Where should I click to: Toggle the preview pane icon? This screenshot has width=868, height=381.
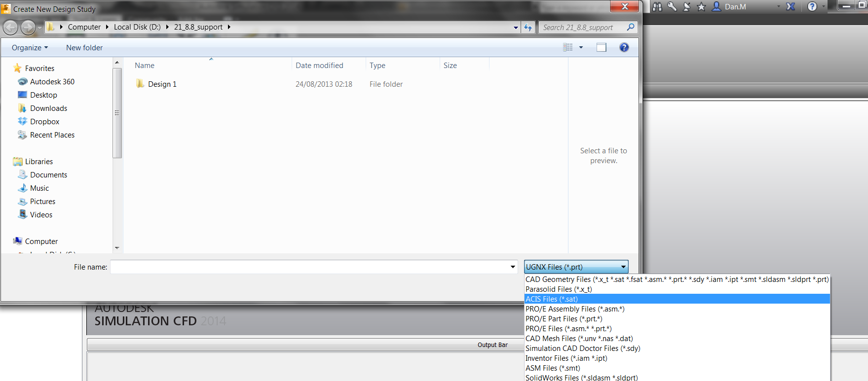pos(601,47)
